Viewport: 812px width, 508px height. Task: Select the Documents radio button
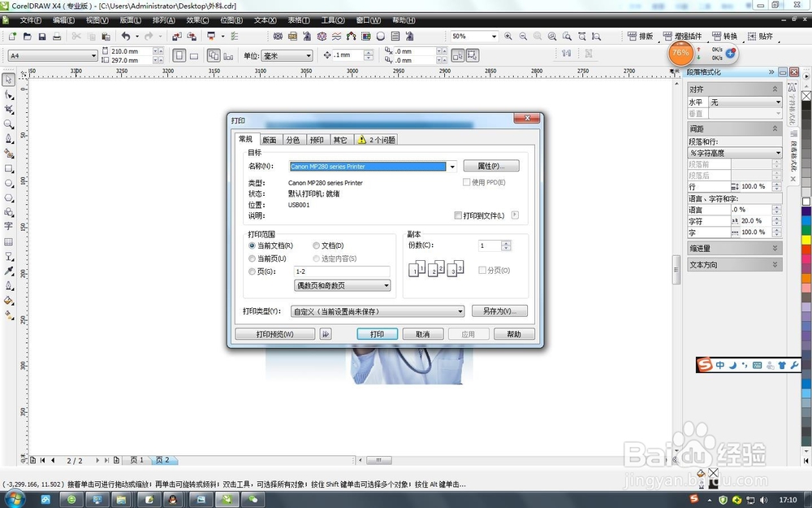pyautogui.click(x=316, y=245)
